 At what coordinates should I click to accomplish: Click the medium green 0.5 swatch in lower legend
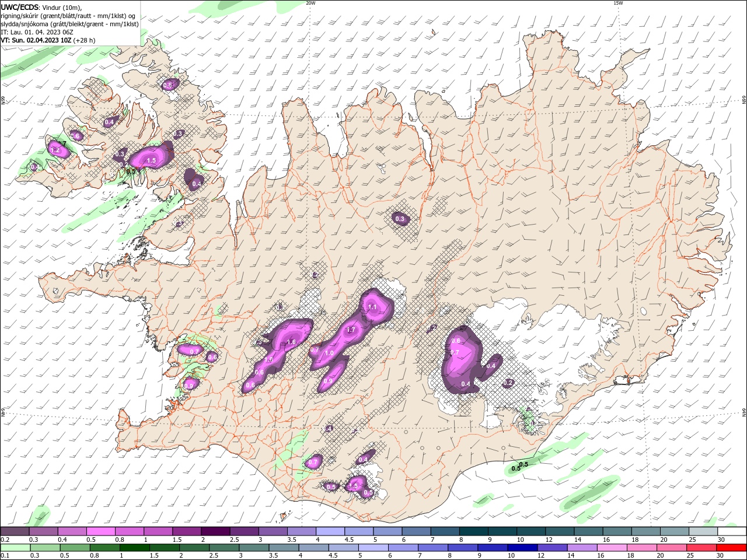point(75,548)
